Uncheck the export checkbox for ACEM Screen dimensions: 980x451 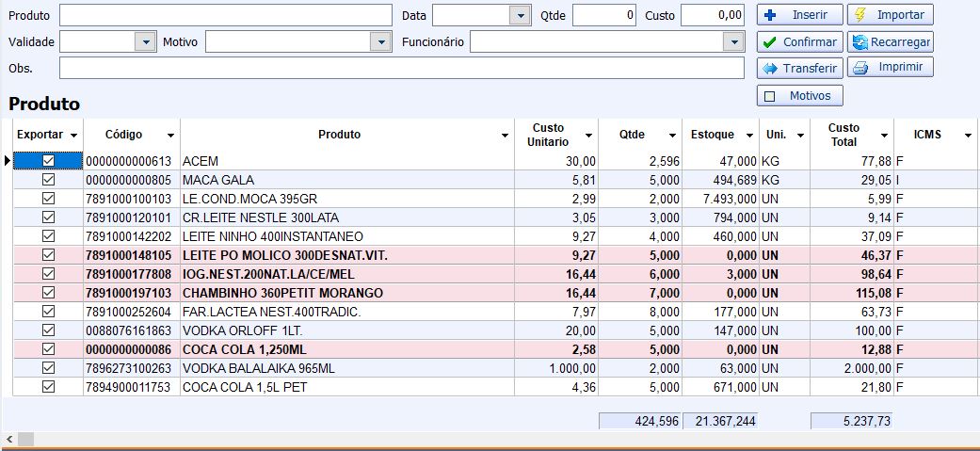[x=48, y=161]
